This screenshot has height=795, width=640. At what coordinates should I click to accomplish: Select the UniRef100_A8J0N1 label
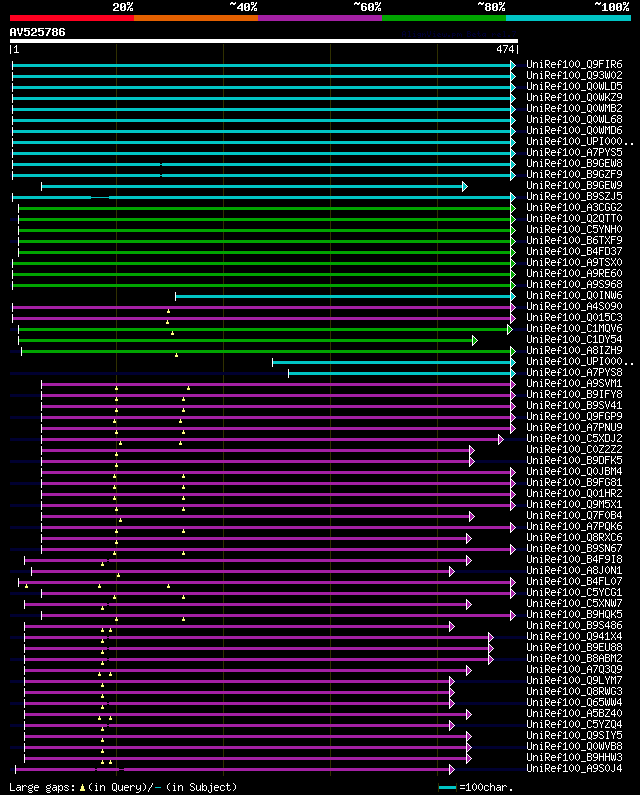click(574, 570)
